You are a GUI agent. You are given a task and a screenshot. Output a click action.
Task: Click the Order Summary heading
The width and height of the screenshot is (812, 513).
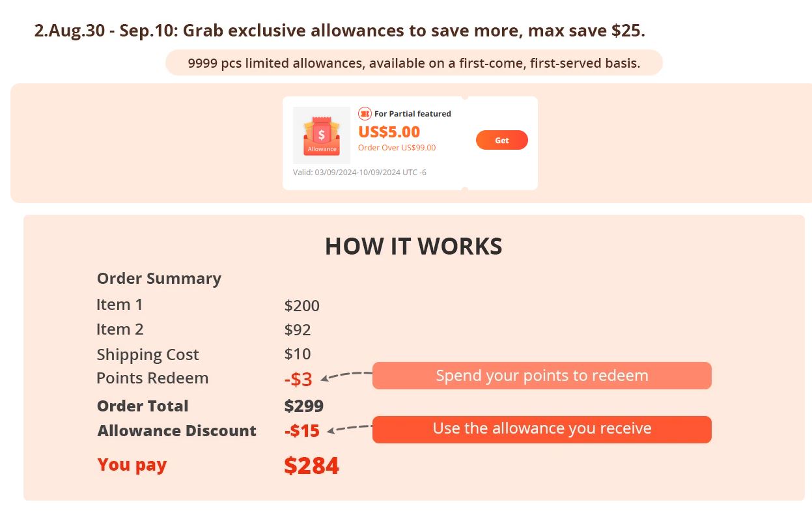pos(159,279)
